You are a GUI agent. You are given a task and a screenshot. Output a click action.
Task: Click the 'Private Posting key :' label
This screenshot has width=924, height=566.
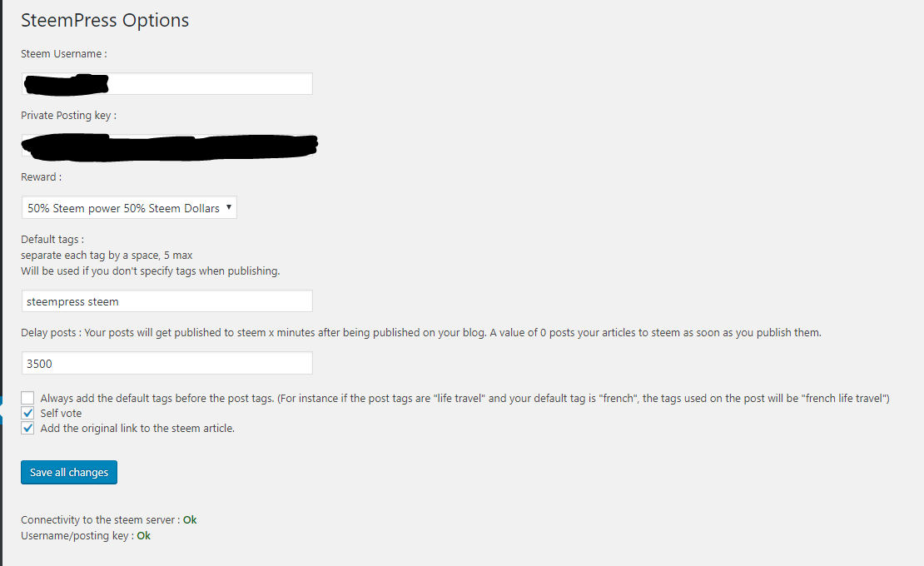[x=68, y=116]
